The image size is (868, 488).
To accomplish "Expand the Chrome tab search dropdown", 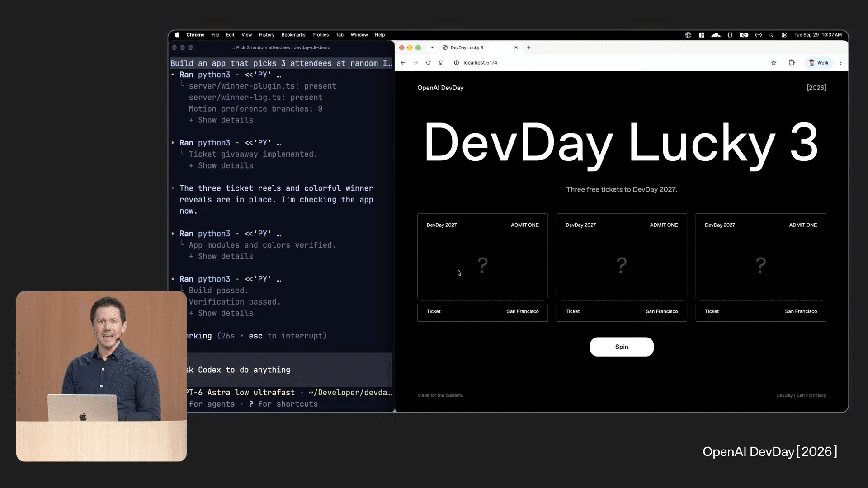I will pos(432,47).
